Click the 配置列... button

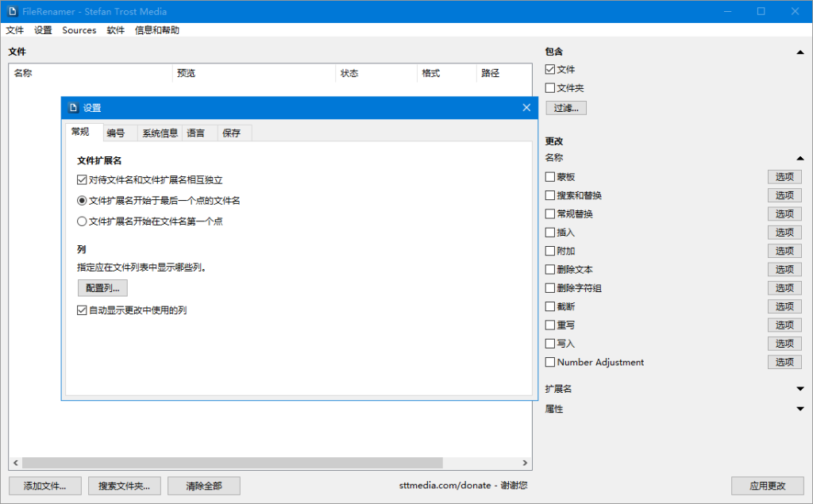click(x=102, y=288)
